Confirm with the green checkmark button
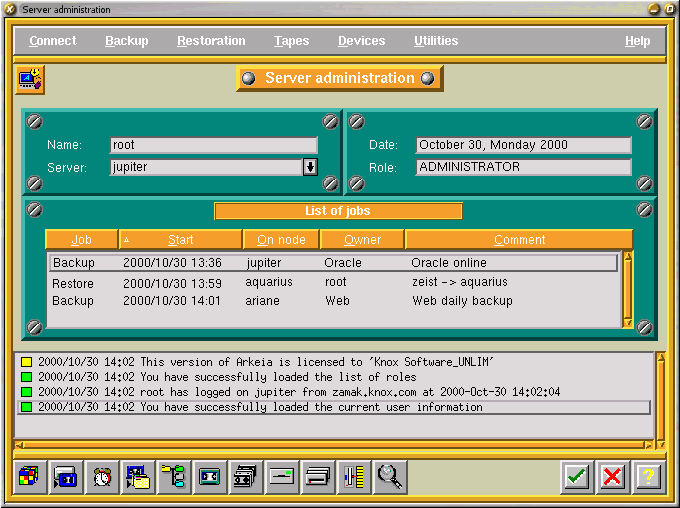The width and height of the screenshot is (680, 508). tap(577, 478)
